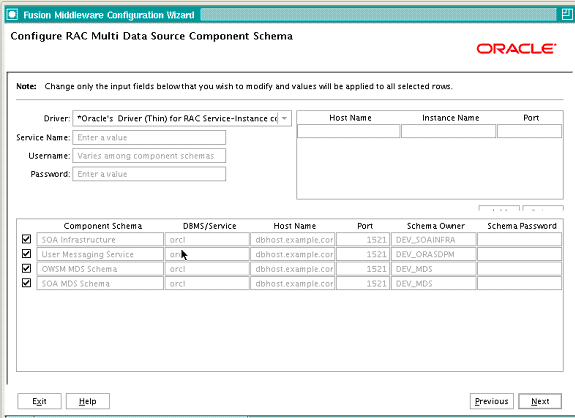Click host name cell in User Messaging Service row
575x418 pixels.
click(x=293, y=254)
